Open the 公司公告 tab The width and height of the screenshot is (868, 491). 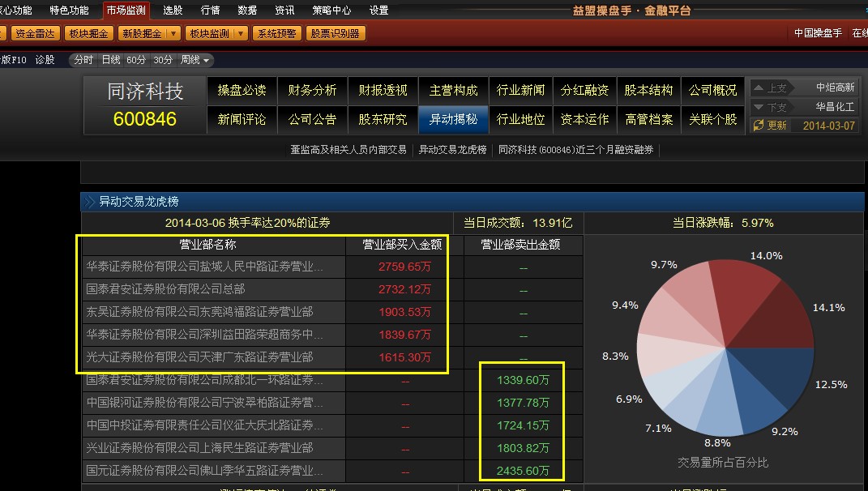click(x=312, y=120)
